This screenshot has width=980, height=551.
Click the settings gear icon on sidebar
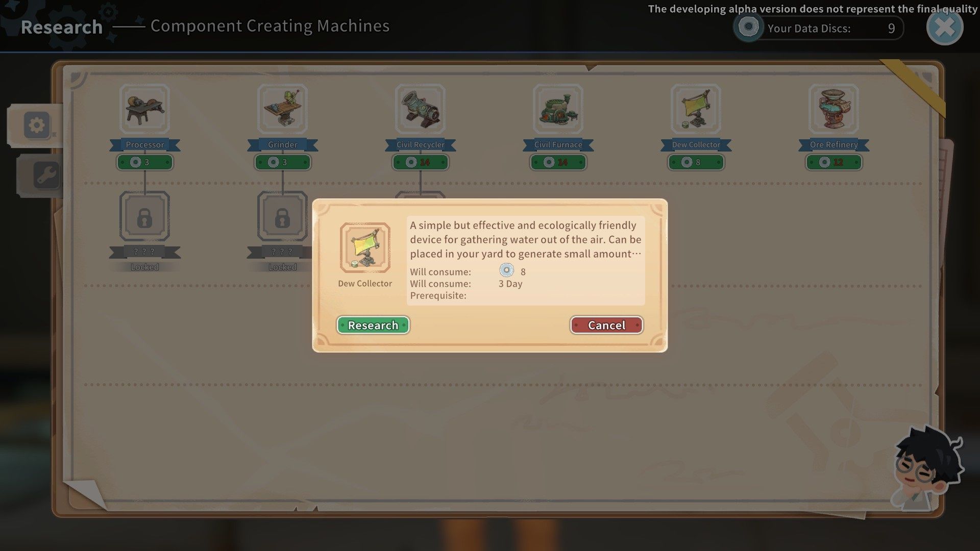click(37, 125)
